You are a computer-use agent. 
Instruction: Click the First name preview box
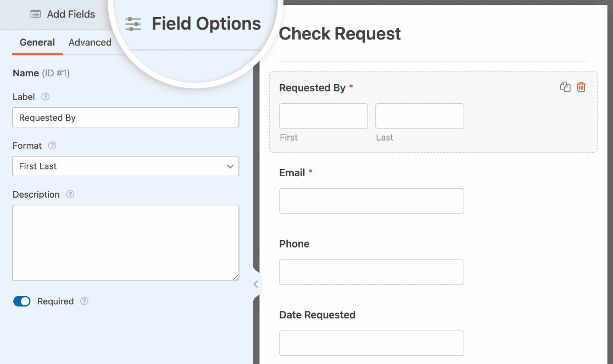(324, 116)
